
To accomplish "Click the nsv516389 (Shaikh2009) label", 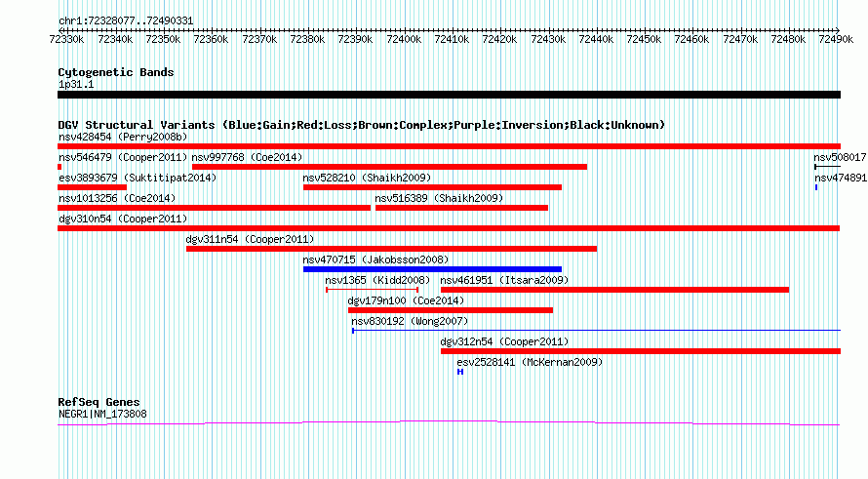I will tap(439, 198).
